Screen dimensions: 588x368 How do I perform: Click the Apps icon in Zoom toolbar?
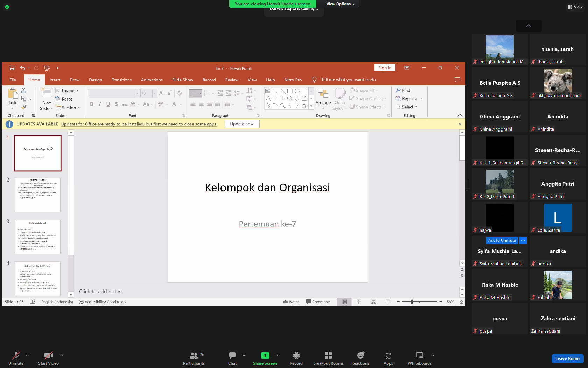point(388,355)
